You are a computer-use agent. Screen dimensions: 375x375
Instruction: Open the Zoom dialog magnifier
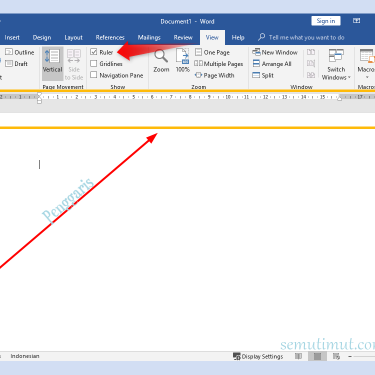click(x=161, y=61)
